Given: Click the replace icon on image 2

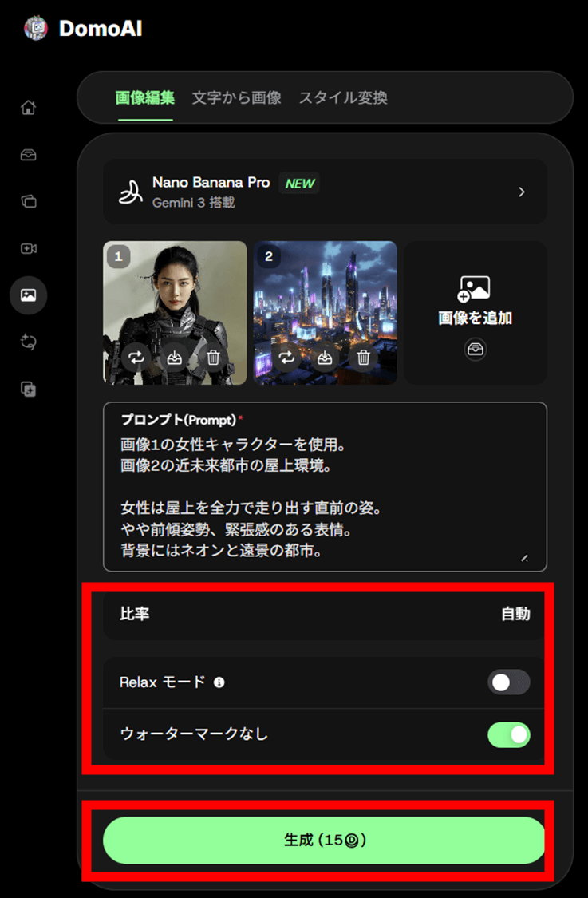Looking at the screenshot, I should (286, 358).
